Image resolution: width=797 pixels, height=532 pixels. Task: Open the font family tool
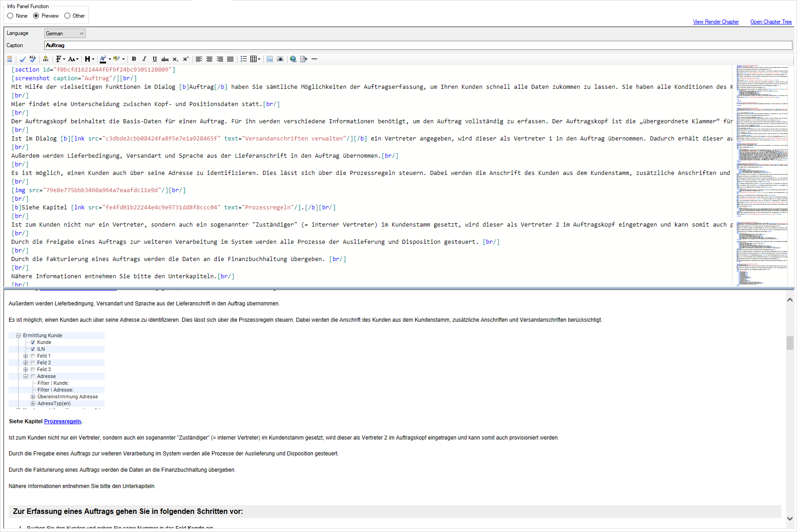click(58, 59)
